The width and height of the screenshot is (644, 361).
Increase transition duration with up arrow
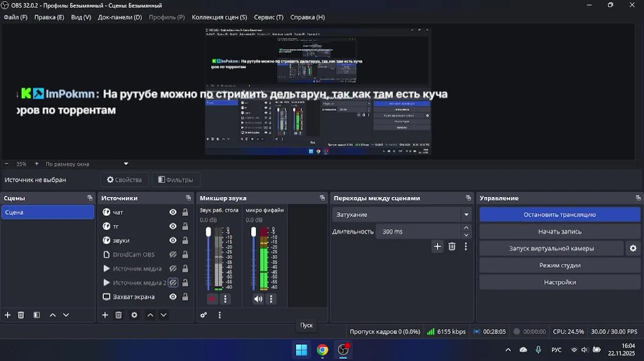(x=466, y=228)
